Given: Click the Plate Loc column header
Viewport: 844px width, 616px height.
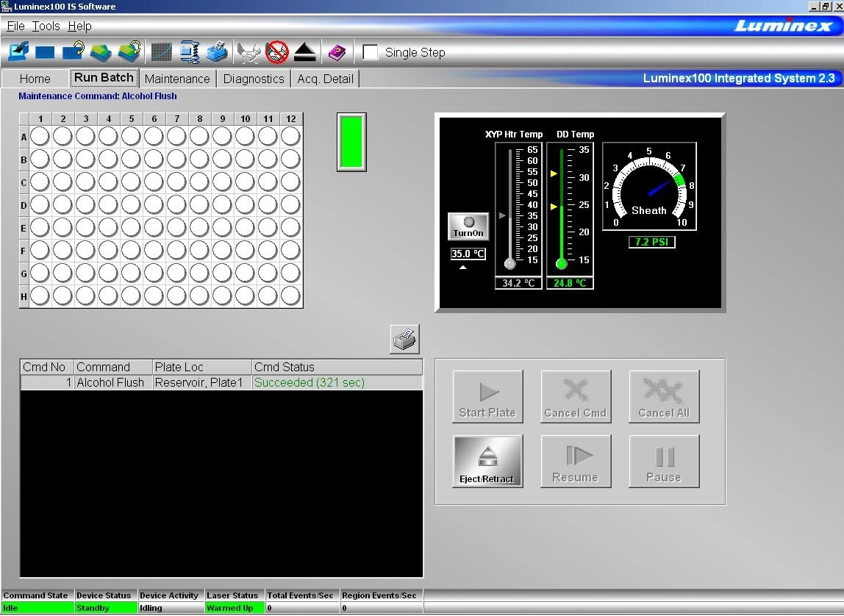Looking at the screenshot, I should pyautogui.click(x=202, y=367).
